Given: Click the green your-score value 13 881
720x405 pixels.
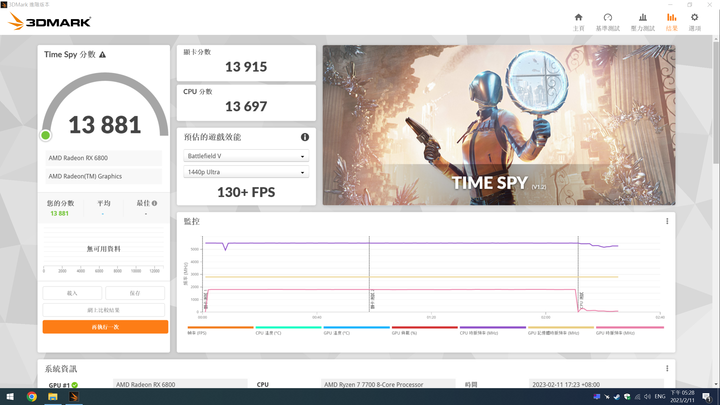Looking at the screenshot, I should click(x=59, y=214).
